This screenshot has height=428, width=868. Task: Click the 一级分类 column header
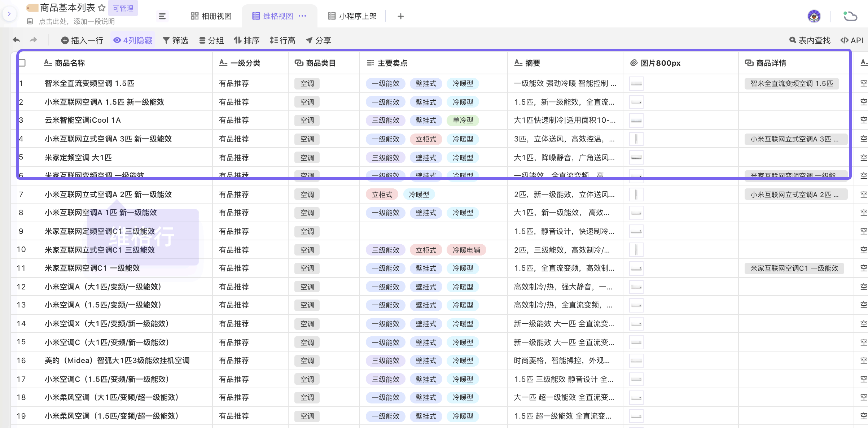point(250,63)
